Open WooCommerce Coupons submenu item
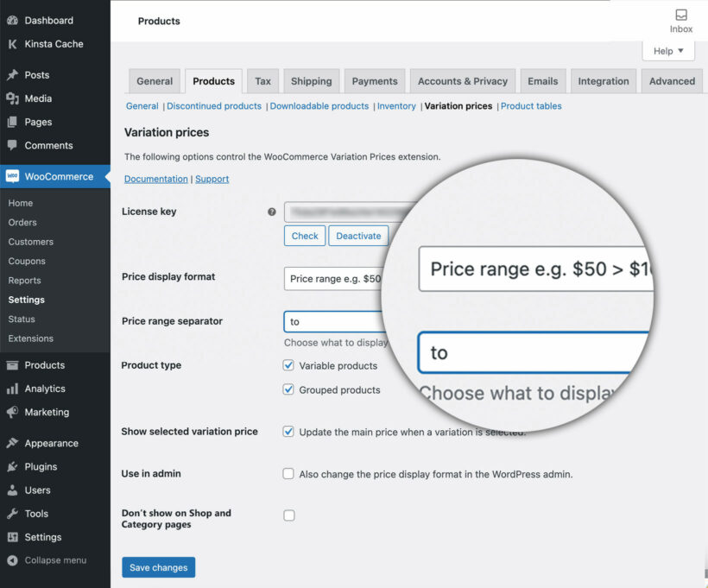708x588 pixels. tap(27, 261)
